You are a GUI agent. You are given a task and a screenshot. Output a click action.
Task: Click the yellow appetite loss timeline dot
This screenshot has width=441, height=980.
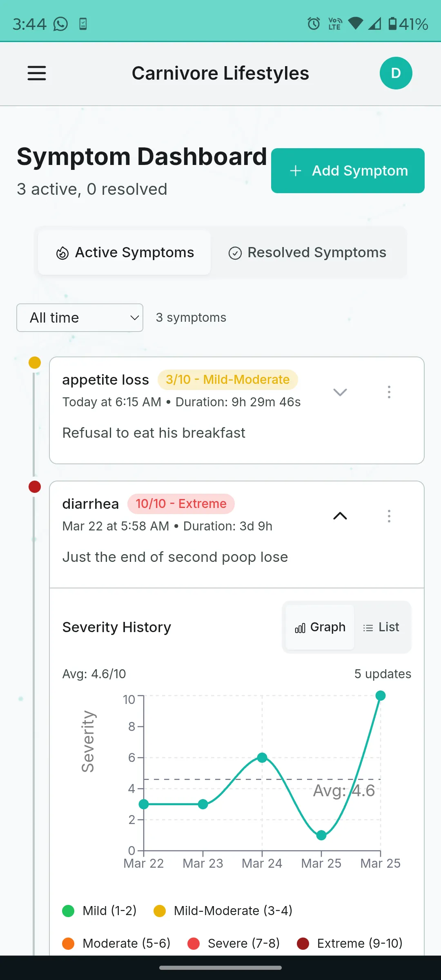click(x=35, y=363)
